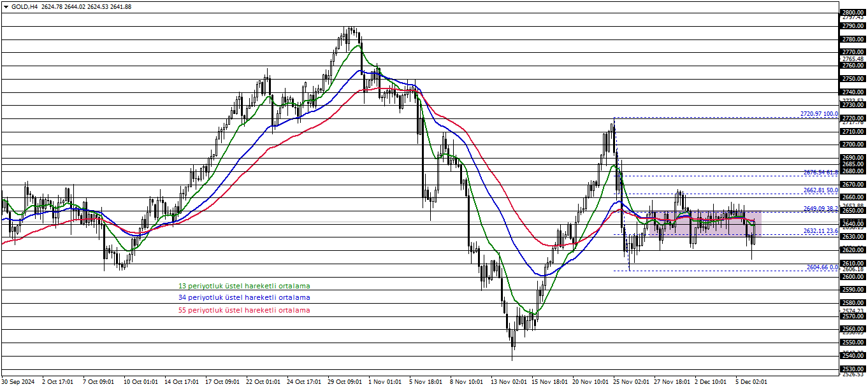This screenshot has width=868, height=389.
Task: Select the Fibonacci label 2676.54 61.8
Action: [821, 173]
